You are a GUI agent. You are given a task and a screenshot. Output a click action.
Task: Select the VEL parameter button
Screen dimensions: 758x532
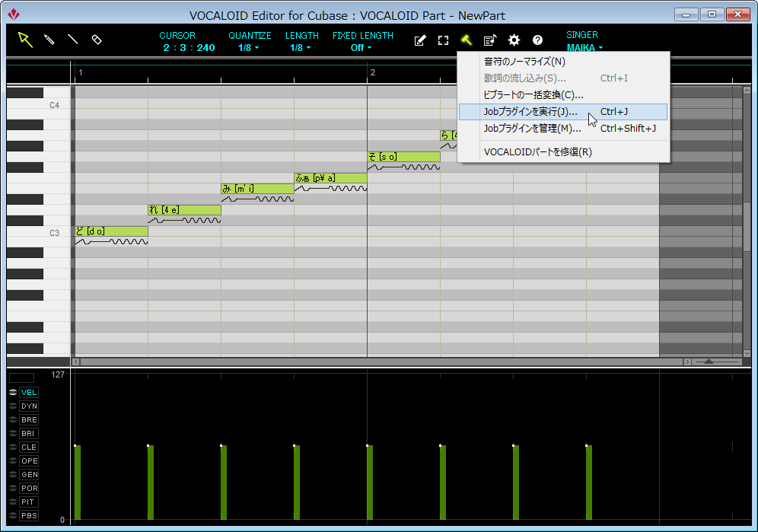29,392
